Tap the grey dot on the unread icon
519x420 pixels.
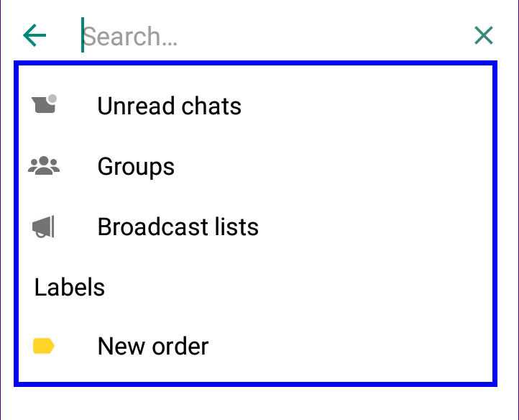(x=52, y=99)
